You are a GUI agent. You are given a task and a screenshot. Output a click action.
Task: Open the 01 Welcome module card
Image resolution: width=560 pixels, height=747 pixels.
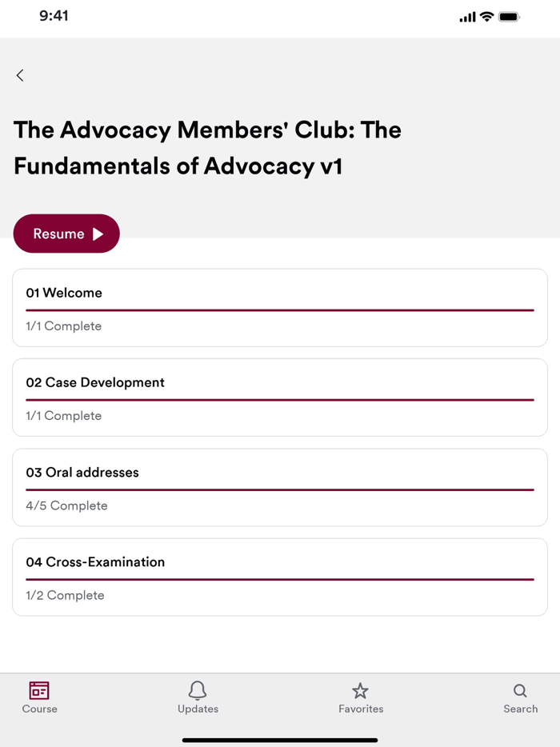(x=279, y=307)
